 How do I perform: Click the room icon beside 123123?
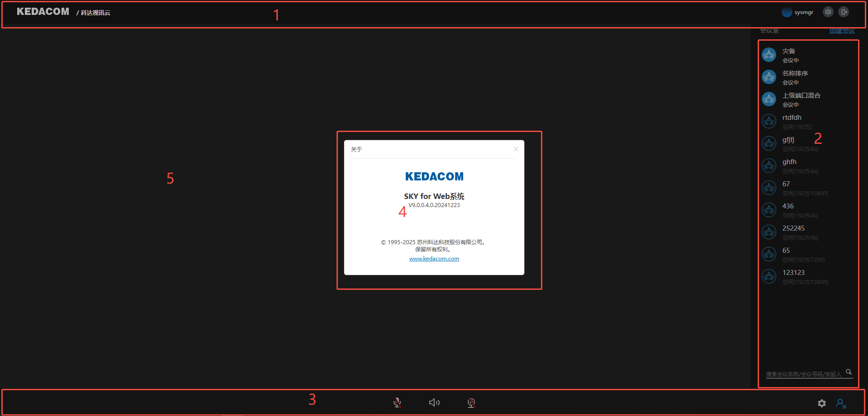(x=769, y=277)
